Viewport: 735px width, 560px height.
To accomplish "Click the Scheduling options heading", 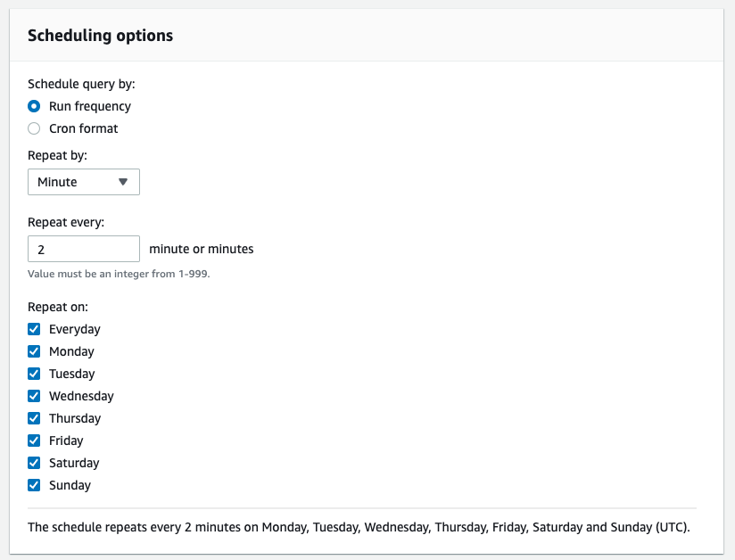I will pyautogui.click(x=100, y=36).
